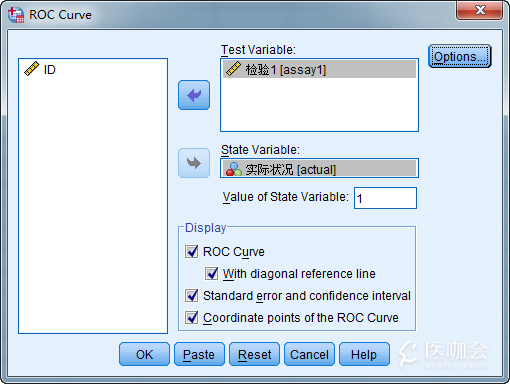The height and width of the screenshot is (384, 510).
Task: Click the ruler icon next to assay1
Action: pos(233,69)
